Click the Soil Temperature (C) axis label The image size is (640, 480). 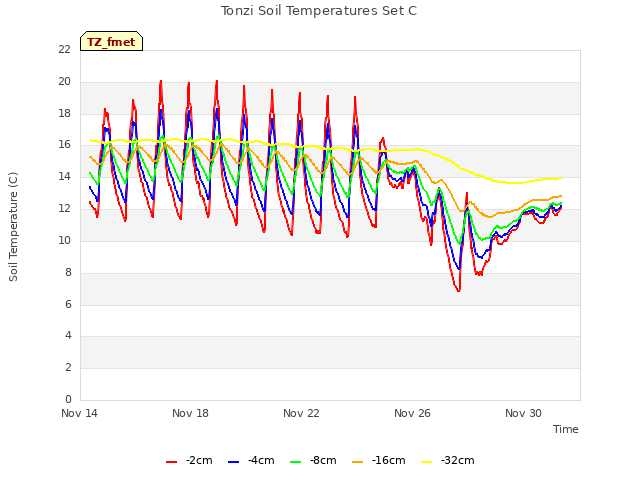(x=13, y=227)
